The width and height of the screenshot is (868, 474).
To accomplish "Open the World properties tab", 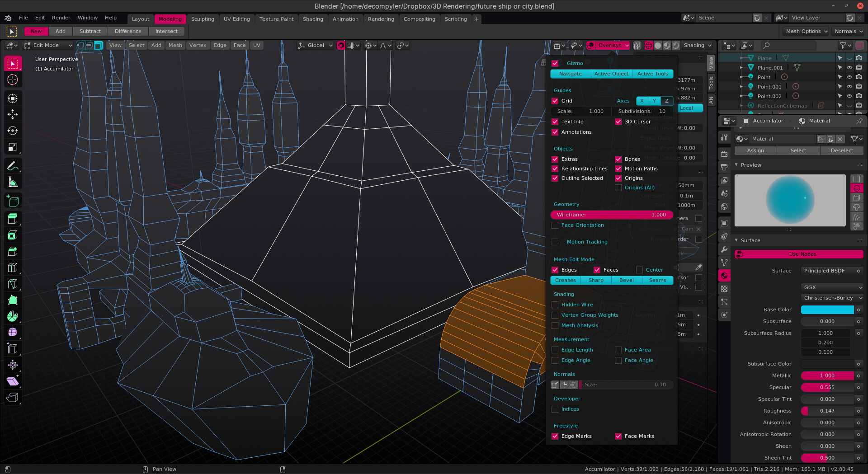I will point(724,206).
